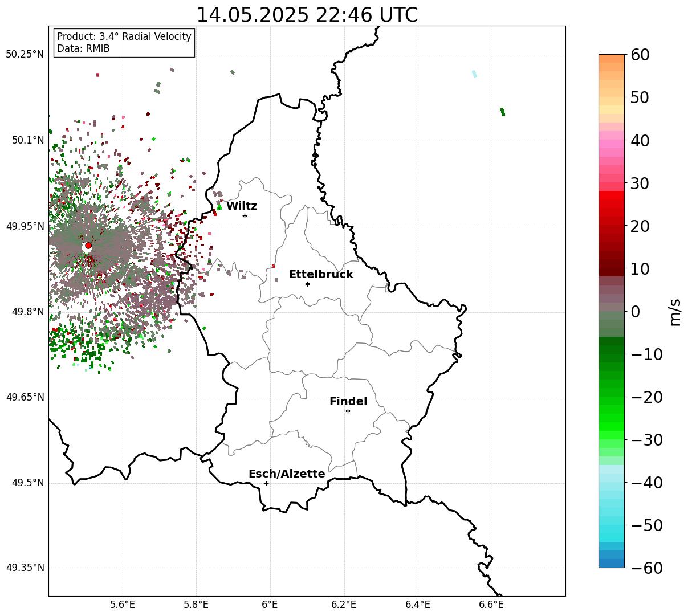688x616 pixels.
Task: Click the colorbar tick value −10
Action: tap(646, 354)
